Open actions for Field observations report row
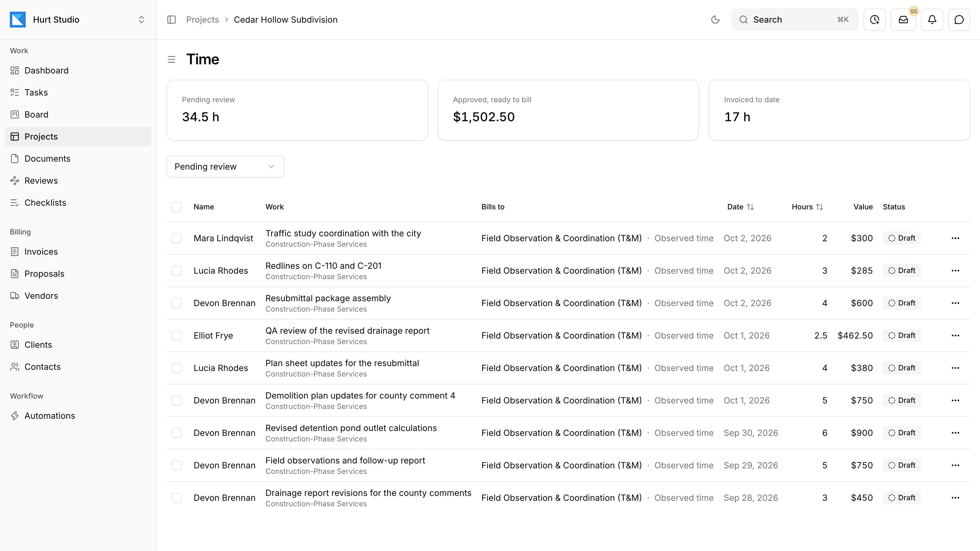The height and width of the screenshot is (551, 980). [955, 465]
